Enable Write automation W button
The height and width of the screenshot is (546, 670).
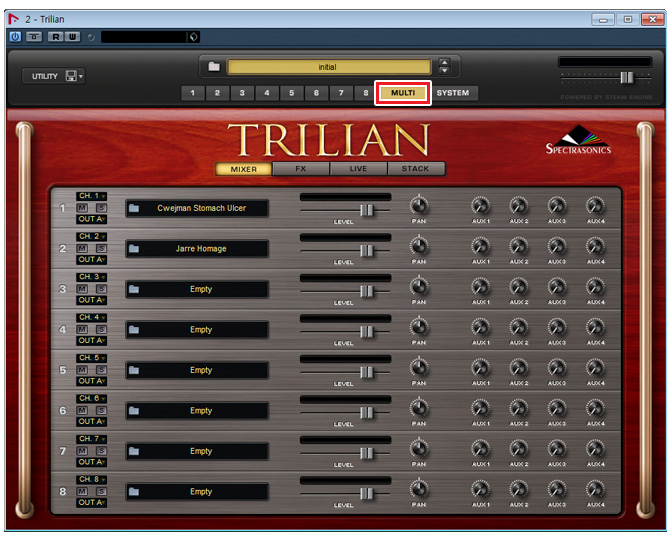click(72, 37)
